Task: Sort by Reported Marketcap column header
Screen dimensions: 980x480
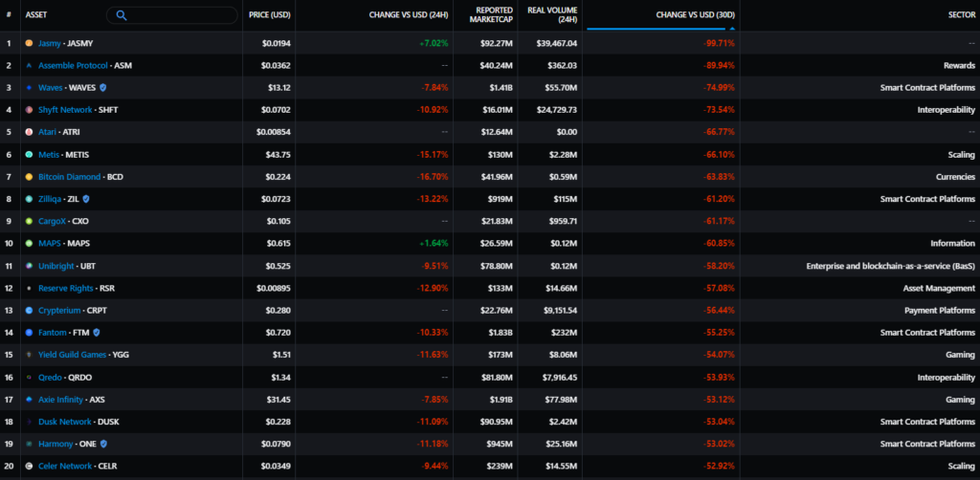Action: tap(494, 15)
